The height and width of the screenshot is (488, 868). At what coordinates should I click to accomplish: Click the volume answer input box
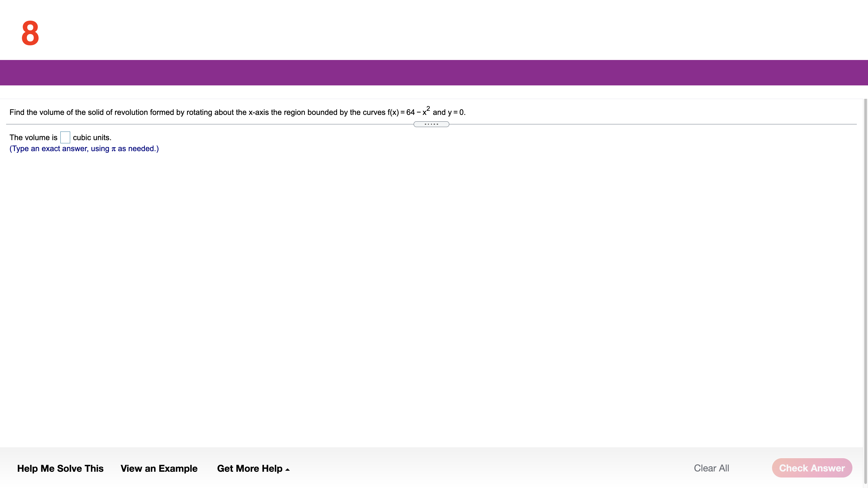pyautogui.click(x=65, y=137)
